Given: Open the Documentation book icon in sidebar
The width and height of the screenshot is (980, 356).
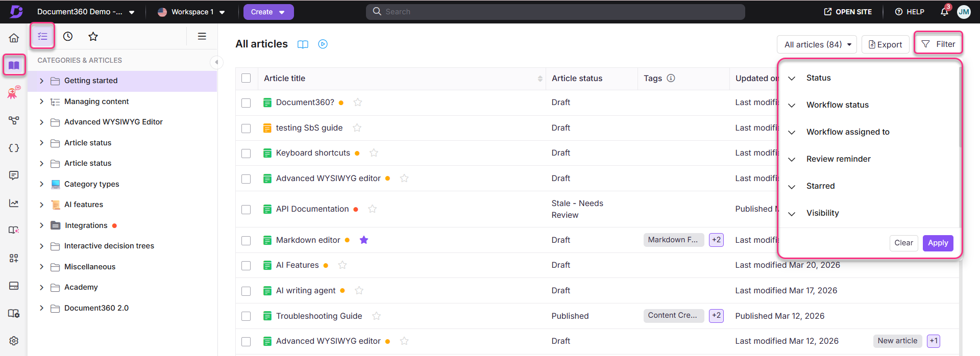Looking at the screenshot, I should point(14,65).
